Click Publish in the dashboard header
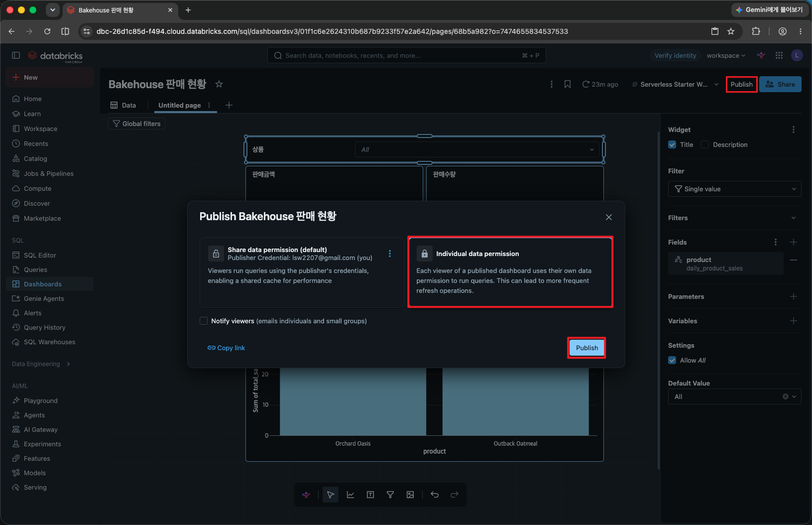 [x=741, y=84]
